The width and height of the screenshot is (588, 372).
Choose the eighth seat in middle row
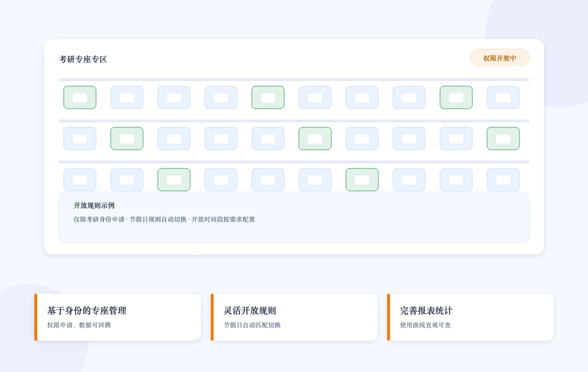[x=409, y=139]
